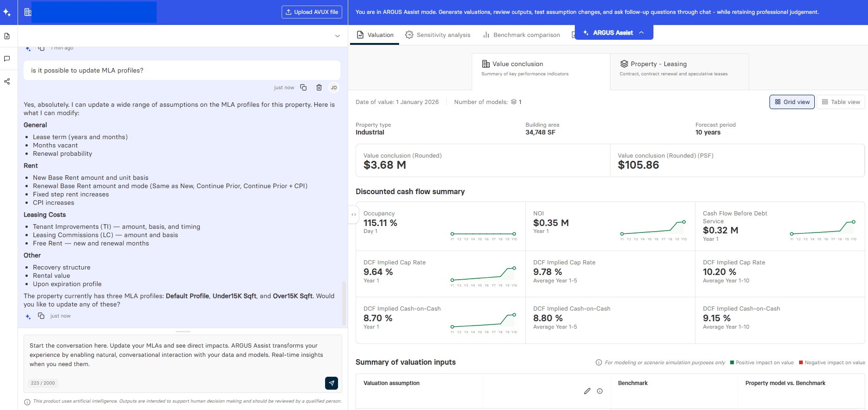
Task: Click the green Positive impact on value swatch
Action: 732,362
